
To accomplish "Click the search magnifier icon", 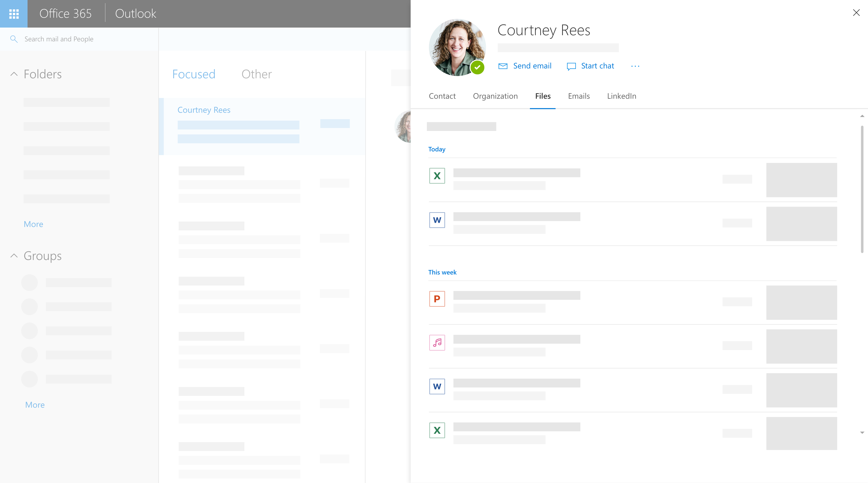I will [14, 39].
